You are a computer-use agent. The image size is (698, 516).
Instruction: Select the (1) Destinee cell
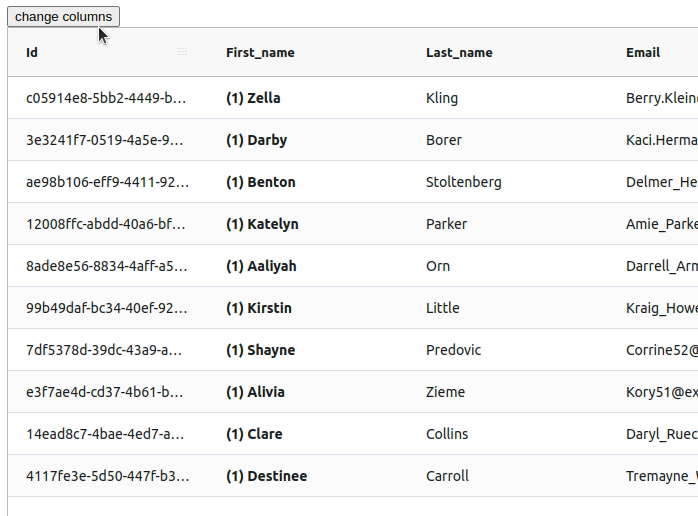(308, 475)
